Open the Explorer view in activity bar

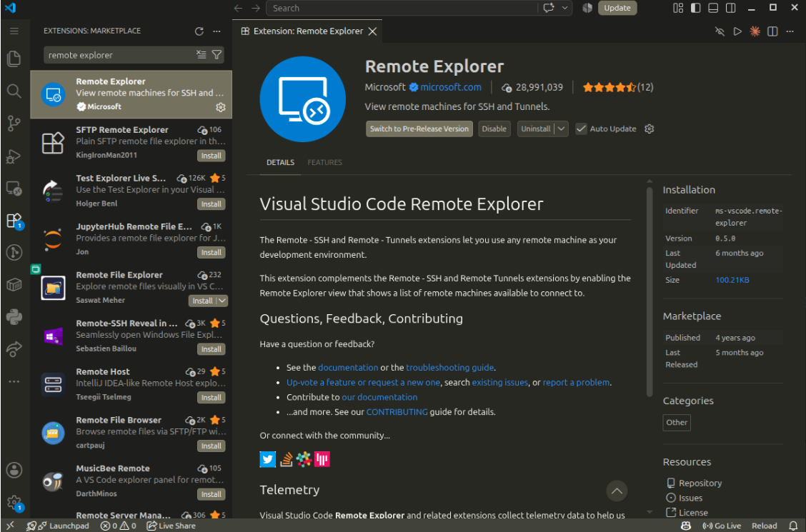pyautogui.click(x=14, y=59)
